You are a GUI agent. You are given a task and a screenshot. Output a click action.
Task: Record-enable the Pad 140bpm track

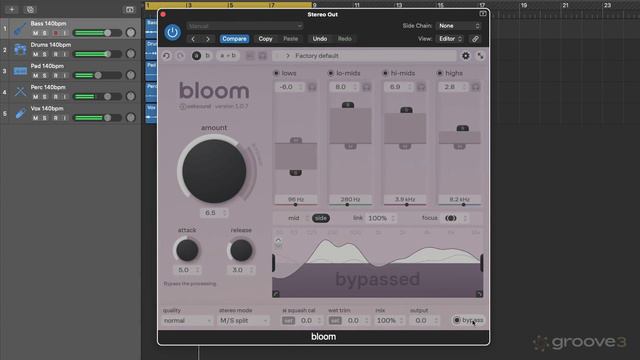coord(56,76)
